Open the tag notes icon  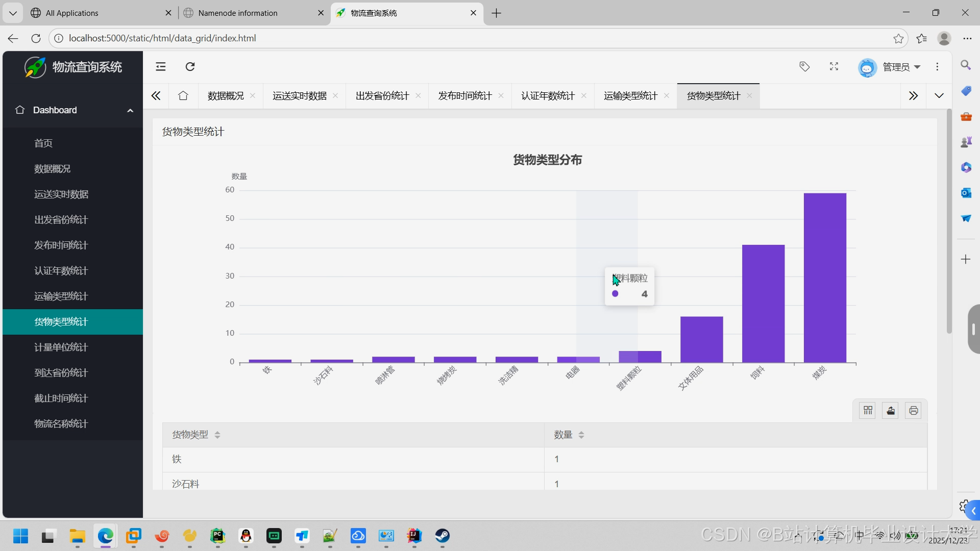click(804, 67)
